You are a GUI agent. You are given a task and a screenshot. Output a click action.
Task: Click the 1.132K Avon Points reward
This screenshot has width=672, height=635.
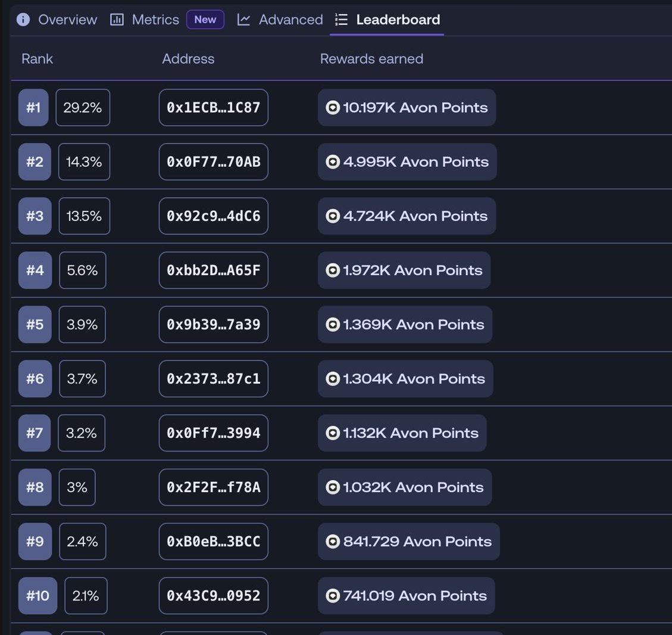[x=402, y=433]
